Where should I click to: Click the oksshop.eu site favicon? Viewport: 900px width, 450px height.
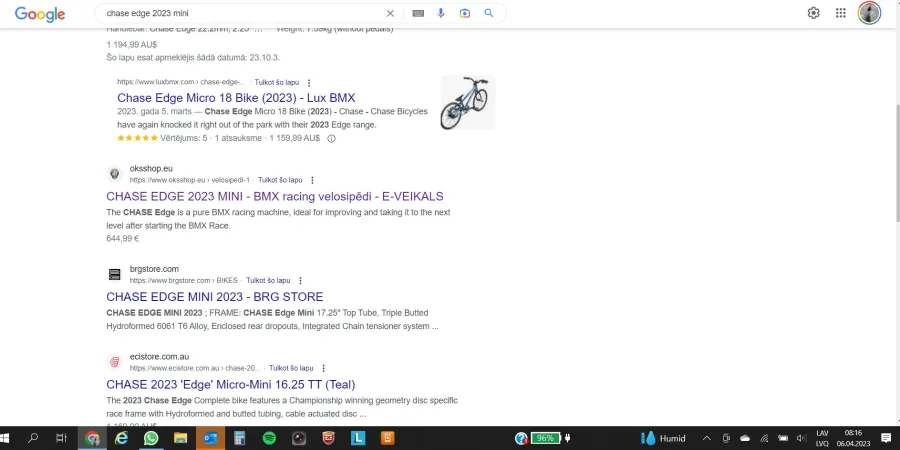click(115, 174)
